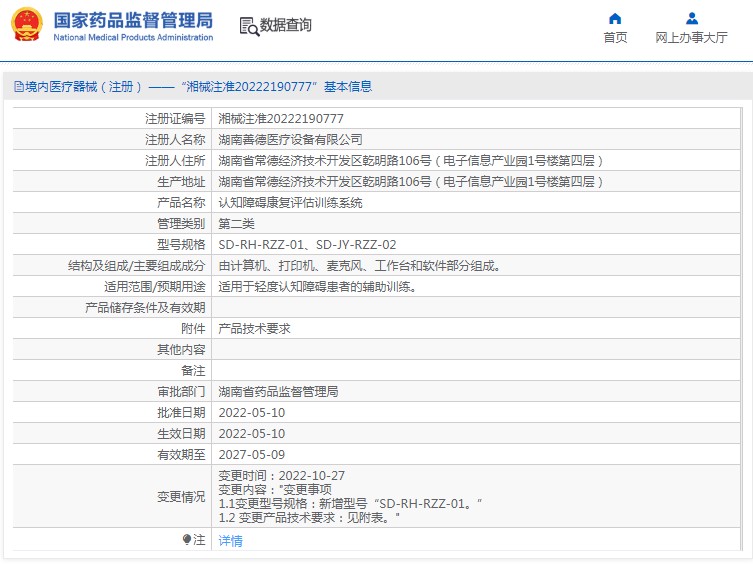Click 适用范围/预期用途 label
The width and height of the screenshot is (753, 564).
point(155,287)
